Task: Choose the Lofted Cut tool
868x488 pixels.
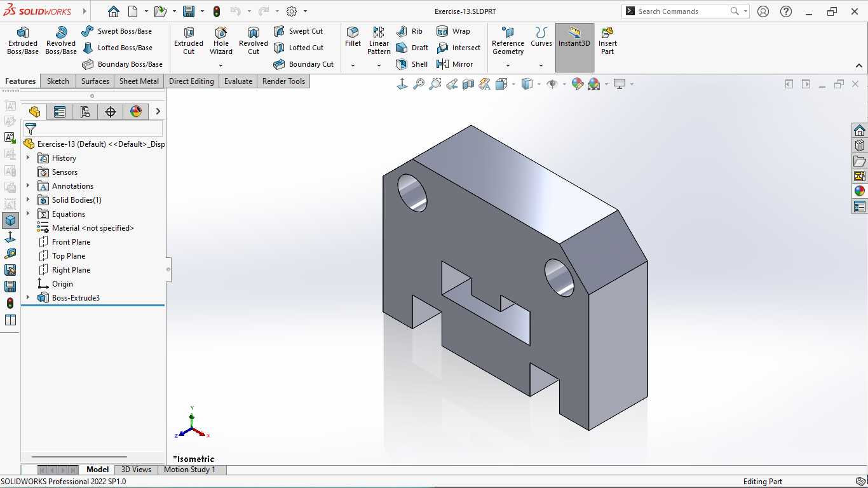Action: pos(299,48)
